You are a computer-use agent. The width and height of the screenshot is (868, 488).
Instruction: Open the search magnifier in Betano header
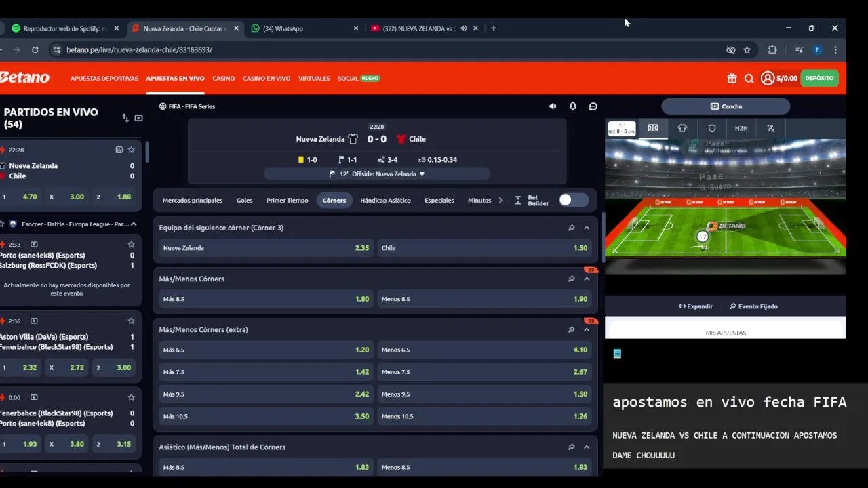click(x=749, y=78)
